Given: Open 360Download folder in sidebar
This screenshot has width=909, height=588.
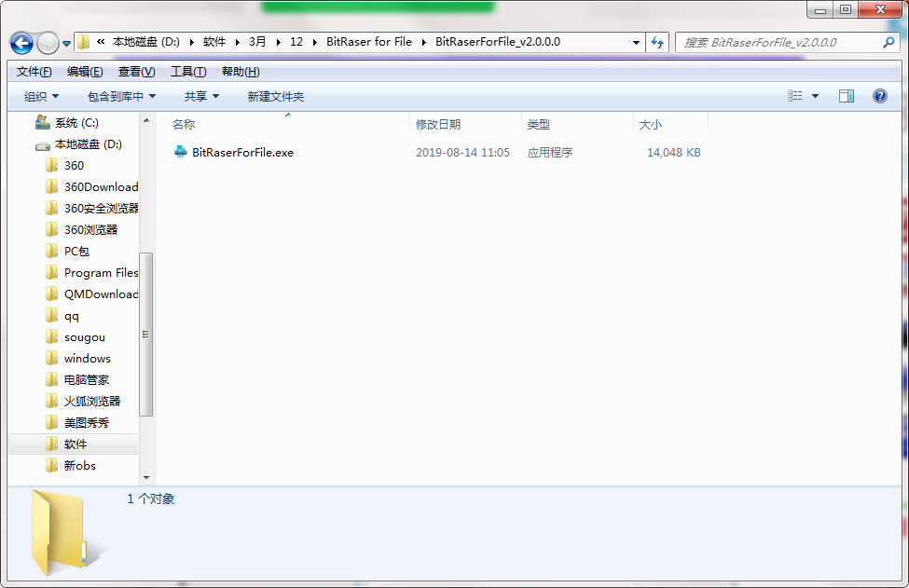Looking at the screenshot, I should coord(101,187).
